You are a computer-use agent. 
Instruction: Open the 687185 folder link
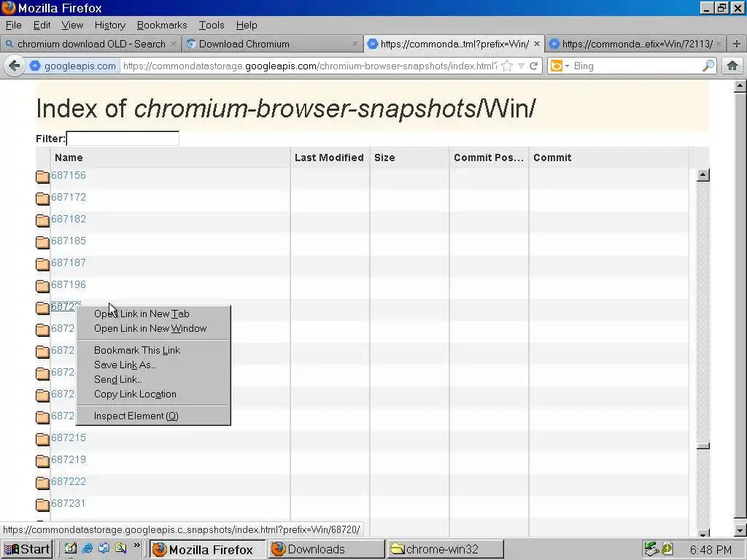click(69, 241)
